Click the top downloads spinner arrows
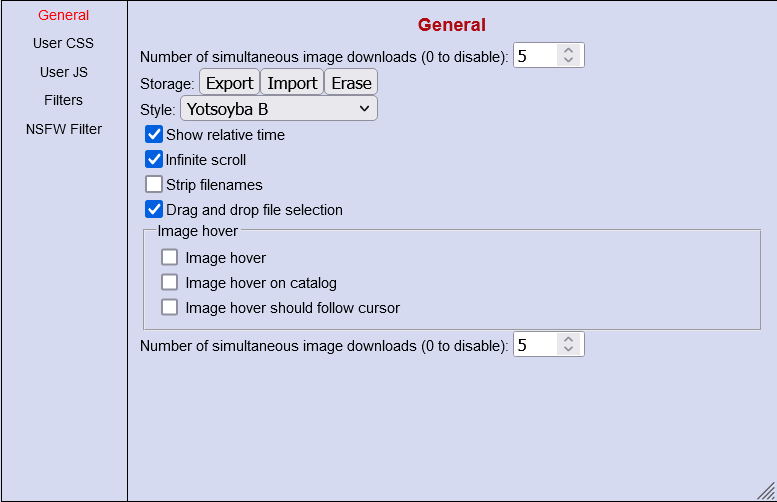The image size is (777, 502). click(568, 56)
